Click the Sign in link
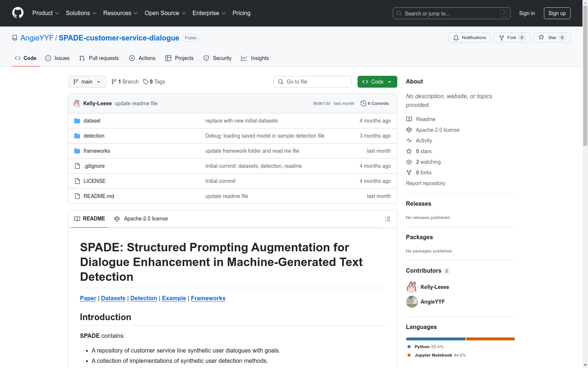The height and width of the screenshot is (368, 588). pyautogui.click(x=527, y=13)
